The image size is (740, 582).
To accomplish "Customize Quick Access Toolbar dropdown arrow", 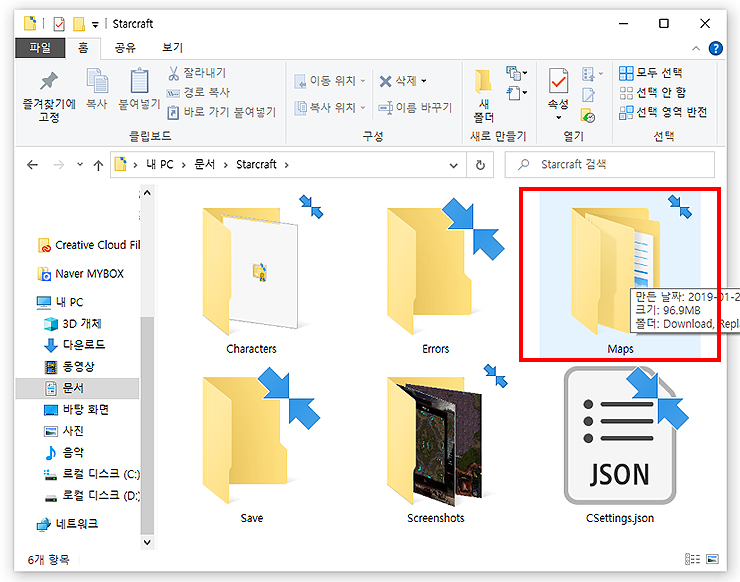I will [x=95, y=25].
